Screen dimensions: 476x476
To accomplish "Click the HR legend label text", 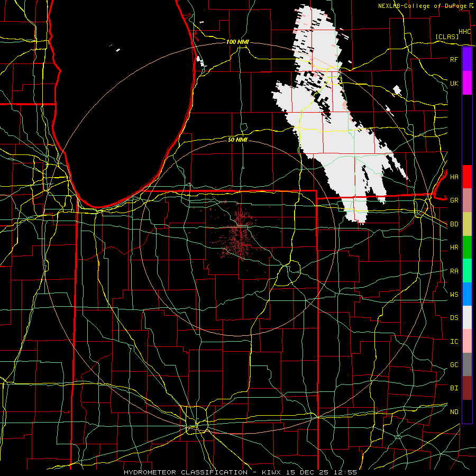I will click(x=454, y=248).
